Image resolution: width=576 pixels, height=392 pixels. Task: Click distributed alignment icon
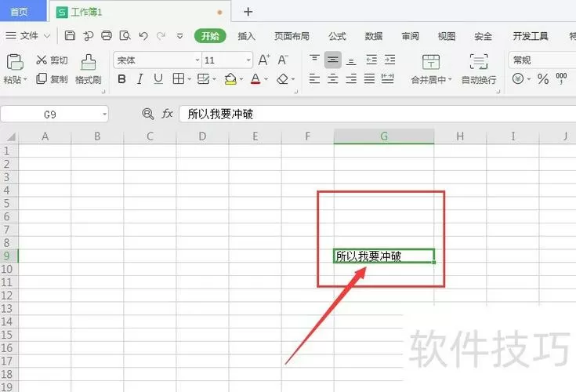[388, 78]
